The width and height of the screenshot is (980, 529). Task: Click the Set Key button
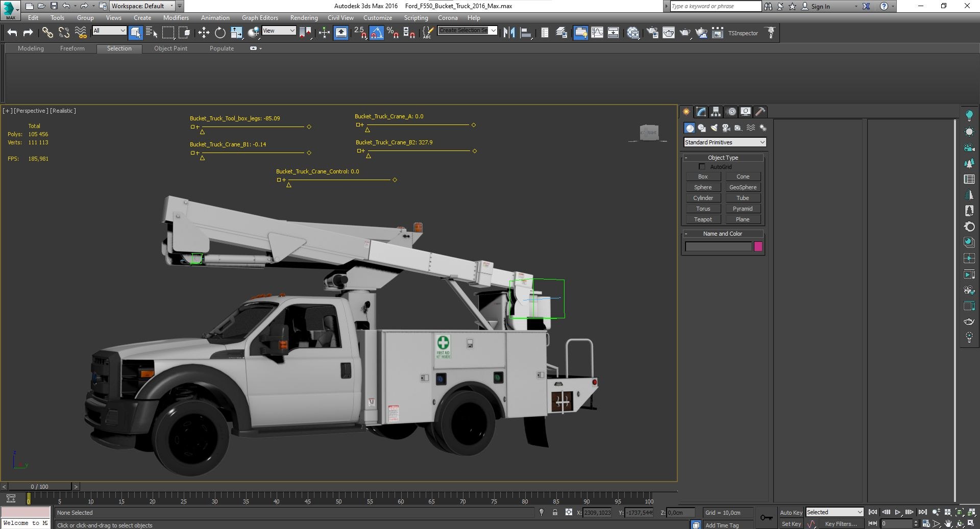pos(791,524)
